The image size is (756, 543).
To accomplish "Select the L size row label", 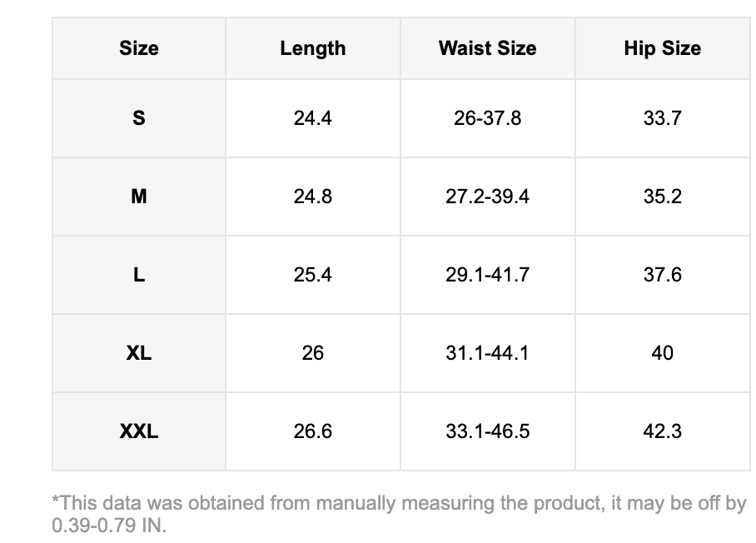I will 139,275.
